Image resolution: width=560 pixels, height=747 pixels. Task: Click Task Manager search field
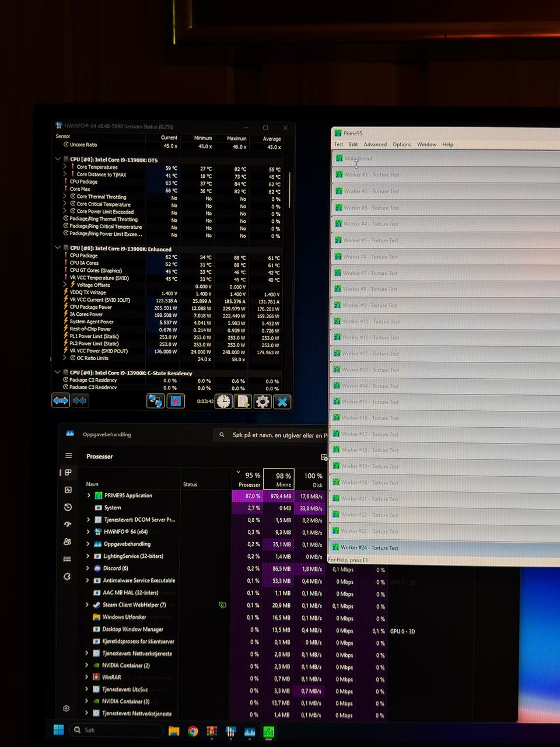pyautogui.click(x=271, y=435)
